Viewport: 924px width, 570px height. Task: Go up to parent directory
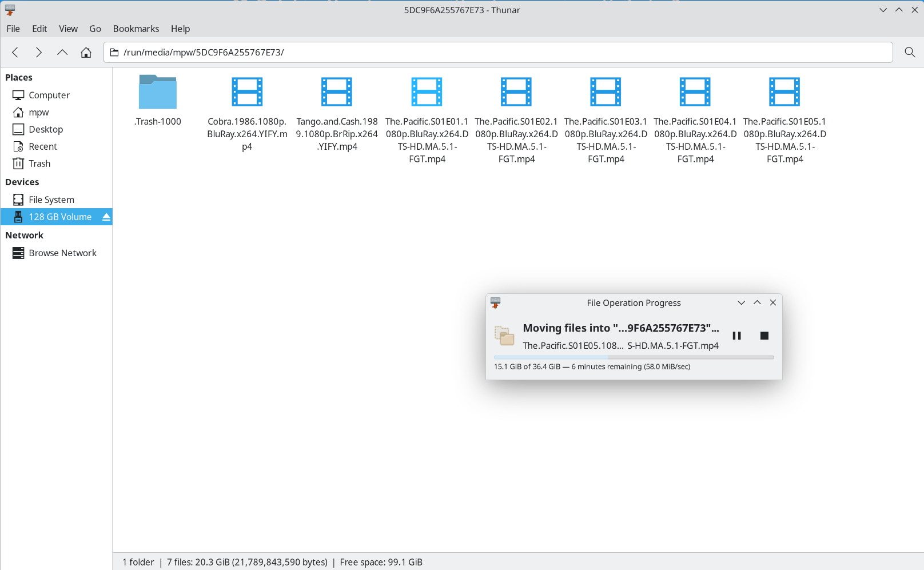tap(62, 53)
